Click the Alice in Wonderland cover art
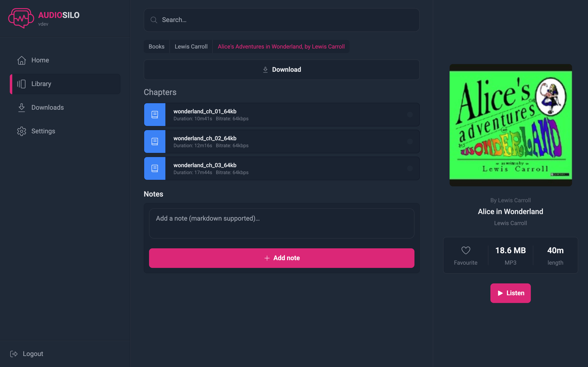This screenshot has height=367, width=588. point(511,125)
